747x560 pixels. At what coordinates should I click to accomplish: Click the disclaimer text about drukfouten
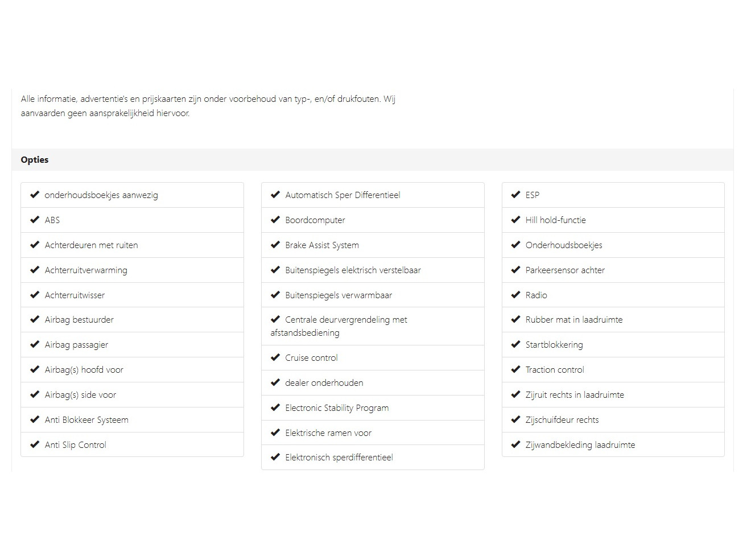(x=208, y=106)
